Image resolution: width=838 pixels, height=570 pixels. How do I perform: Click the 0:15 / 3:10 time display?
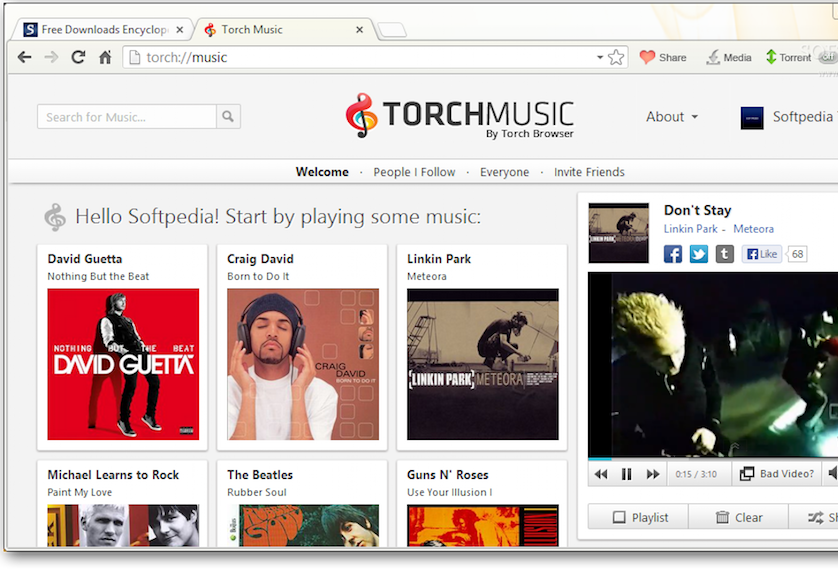[696, 474]
